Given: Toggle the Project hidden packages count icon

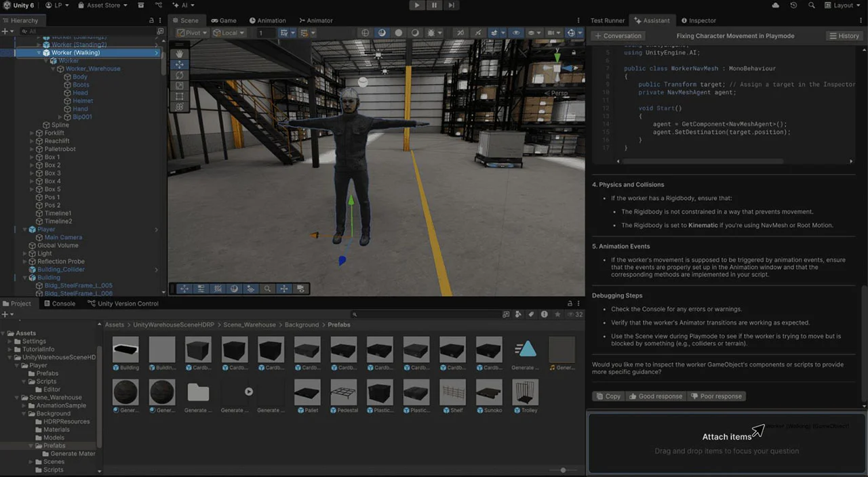Looking at the screenshot, I should [575, 314].
